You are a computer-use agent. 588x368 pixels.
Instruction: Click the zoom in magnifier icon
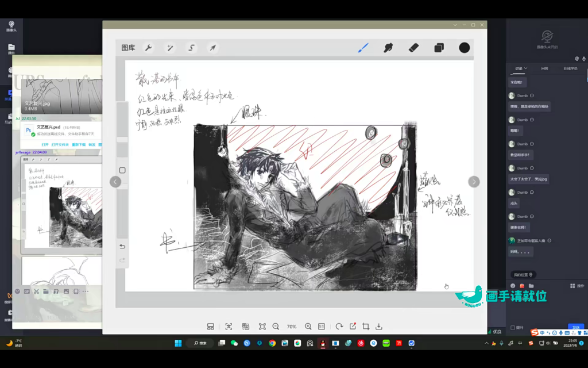tap(308, 327)
